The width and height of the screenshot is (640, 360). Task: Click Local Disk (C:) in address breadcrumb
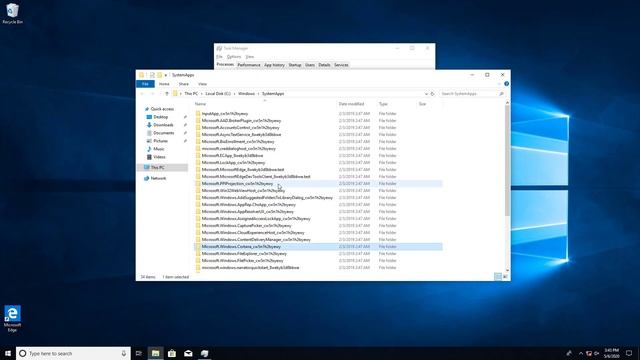(218, 93)
